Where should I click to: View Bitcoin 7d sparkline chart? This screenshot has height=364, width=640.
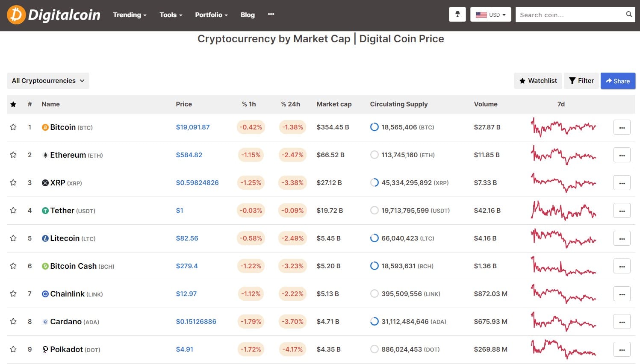pyautogui.click(x=563, y=127)
